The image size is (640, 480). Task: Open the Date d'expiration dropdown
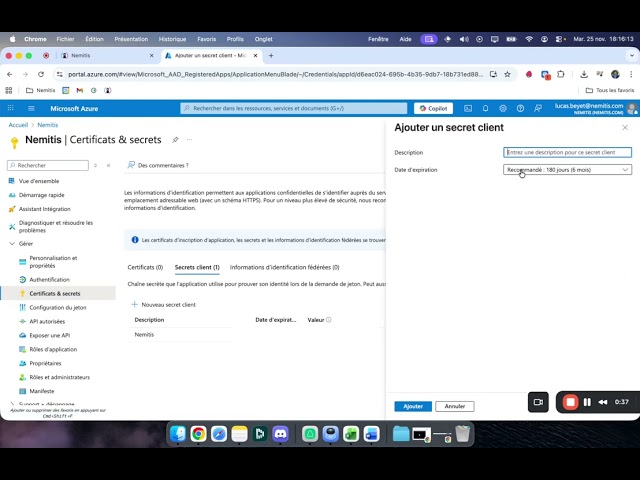567,170
